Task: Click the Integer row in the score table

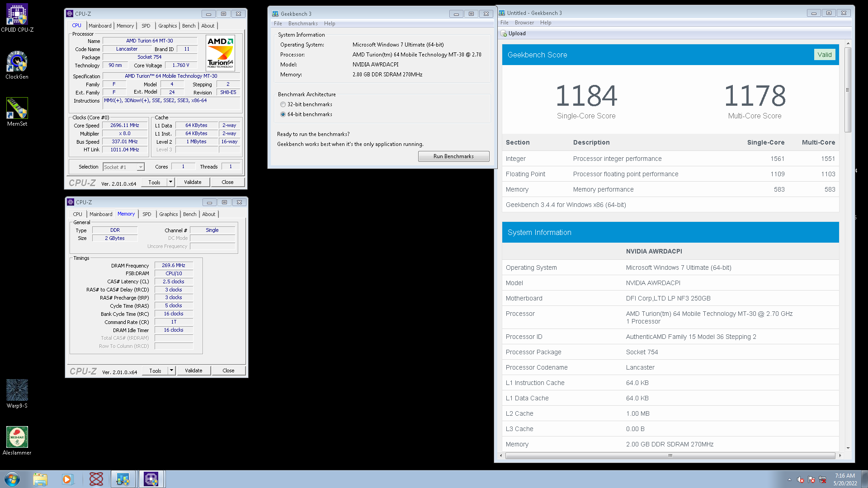Action: [670, 159]
